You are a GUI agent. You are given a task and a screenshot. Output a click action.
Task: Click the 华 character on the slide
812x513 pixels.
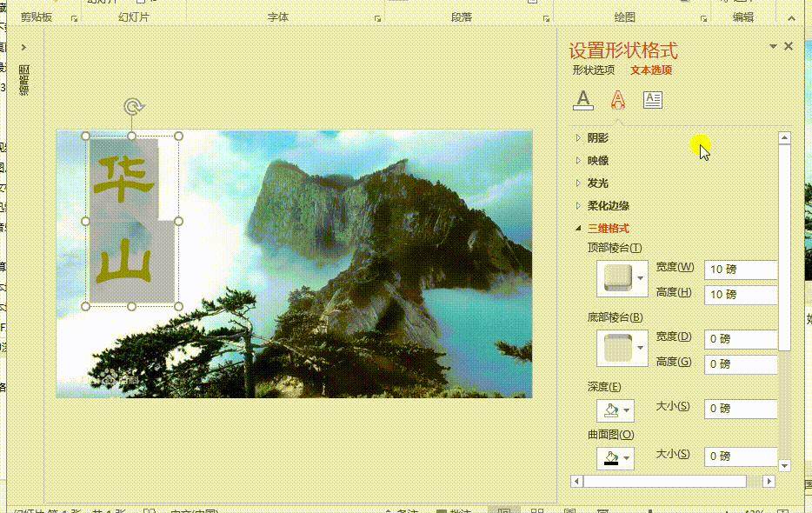[123, 179]
